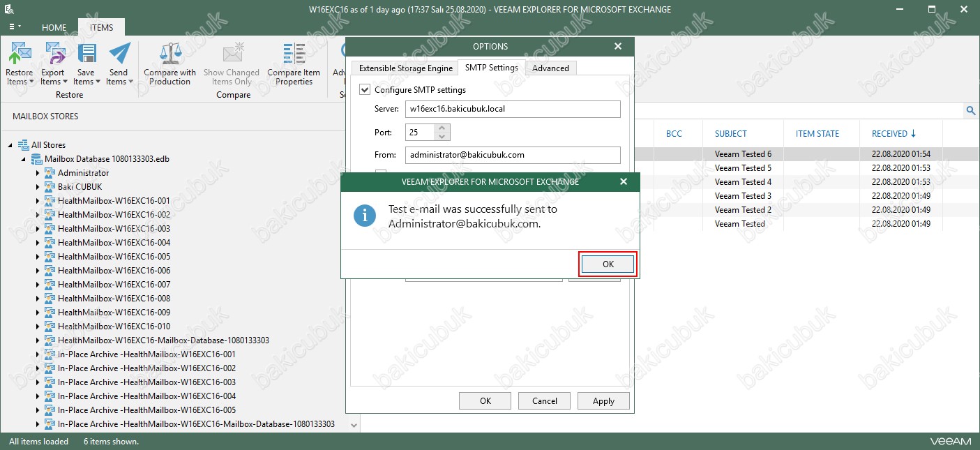Switch to the HOME ribbon tab
Image resolution: width=980 pixels, height=450 pixels.
tap(54, 28)
